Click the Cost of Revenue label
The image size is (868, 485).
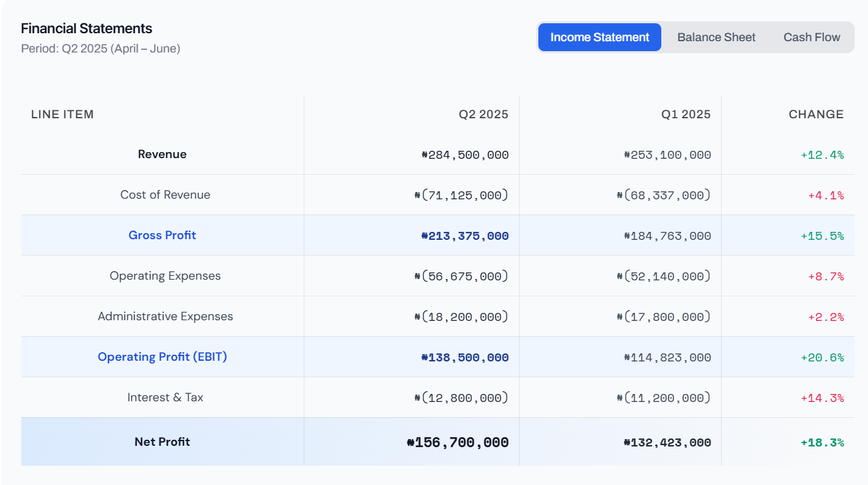[165, 195]
